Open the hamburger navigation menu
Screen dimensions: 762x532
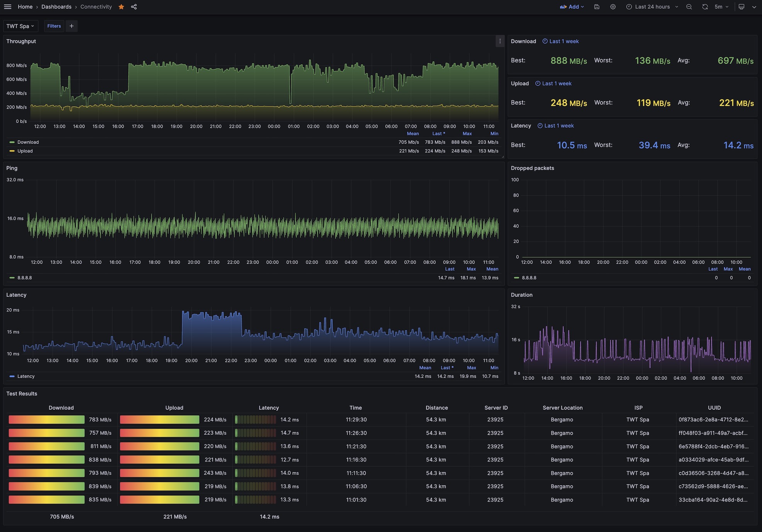(7, 7)
